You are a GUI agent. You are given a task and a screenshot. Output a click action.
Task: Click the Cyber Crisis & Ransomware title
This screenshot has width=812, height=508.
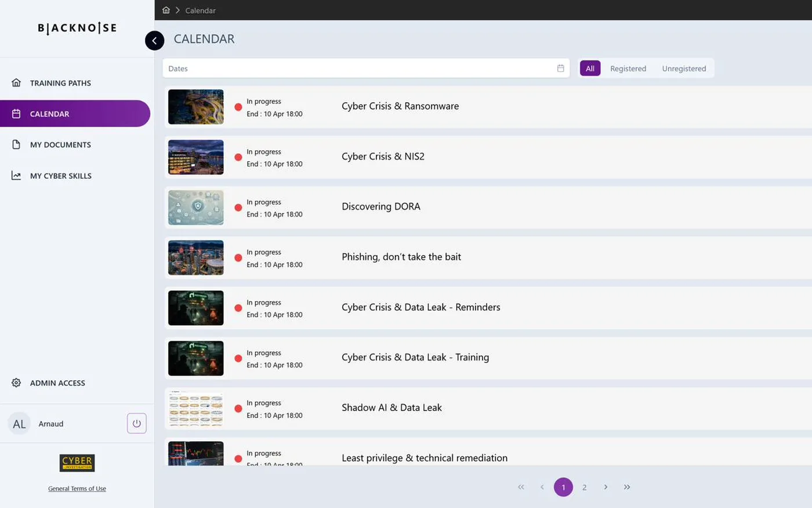[400, 106]
